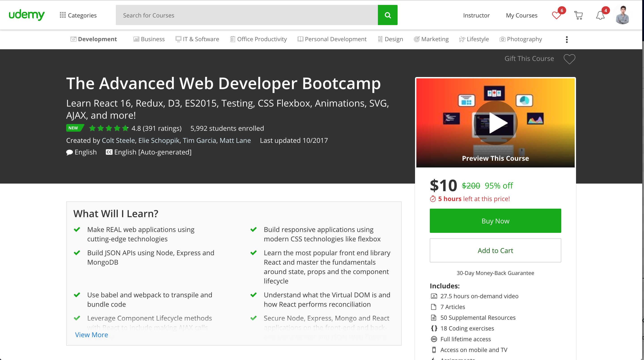Click the Udemy logo
Image resolution: width=644 pixels, height=360 pixels.
click(x=27, y=15)
